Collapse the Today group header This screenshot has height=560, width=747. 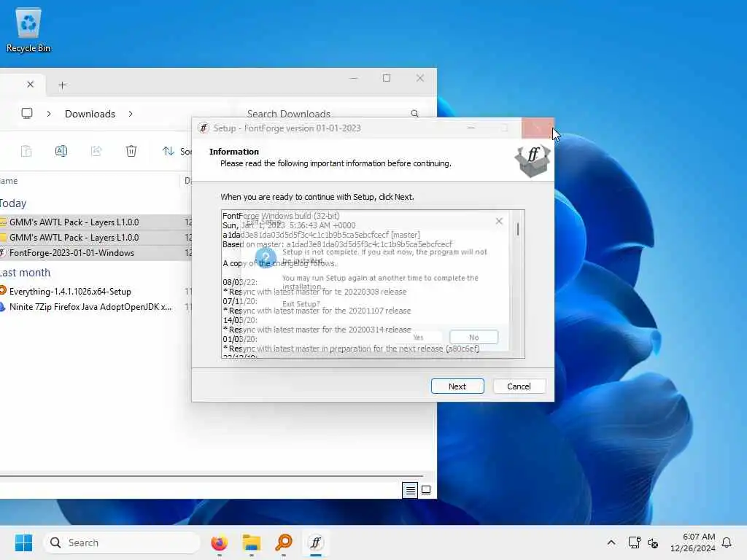pyautogui.click(x=13, y=203)
